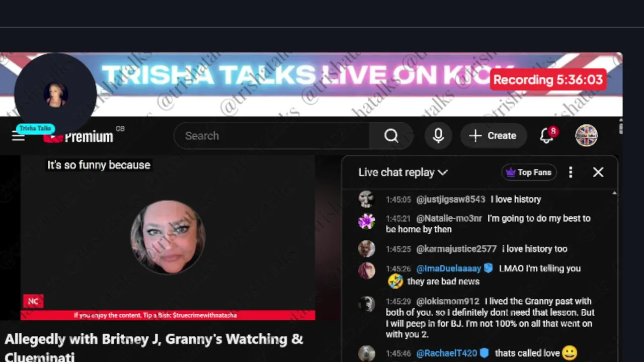The image size is (644, 362).
Task: Click the Recording 5:36:03 indicator
Action: [548, 80]
